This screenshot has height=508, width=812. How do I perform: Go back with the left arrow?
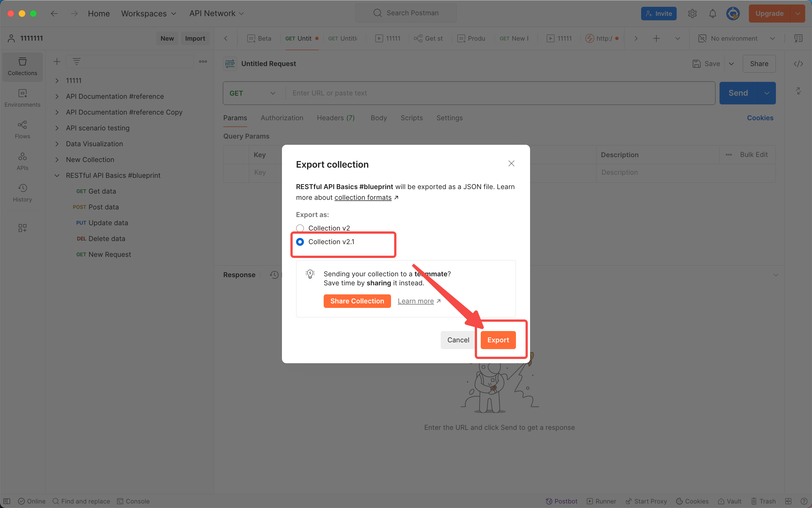(x=54, y=14)
